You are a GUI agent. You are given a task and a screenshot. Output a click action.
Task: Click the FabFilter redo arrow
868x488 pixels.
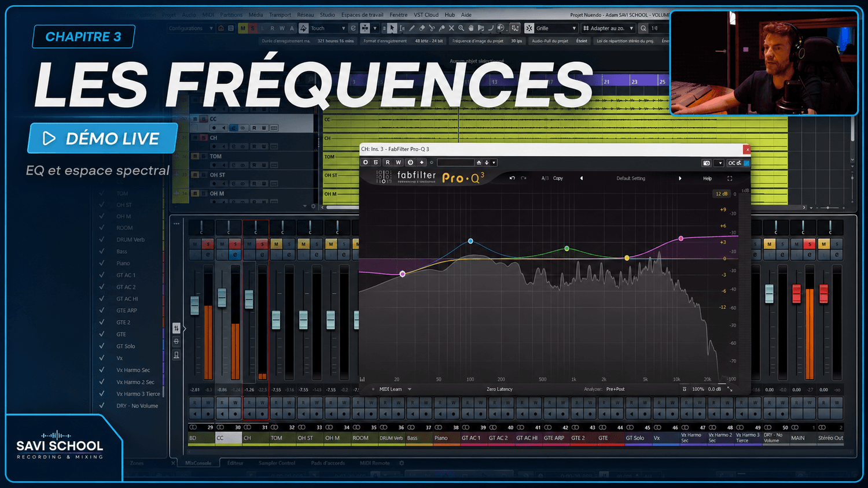tap(523, 178)
